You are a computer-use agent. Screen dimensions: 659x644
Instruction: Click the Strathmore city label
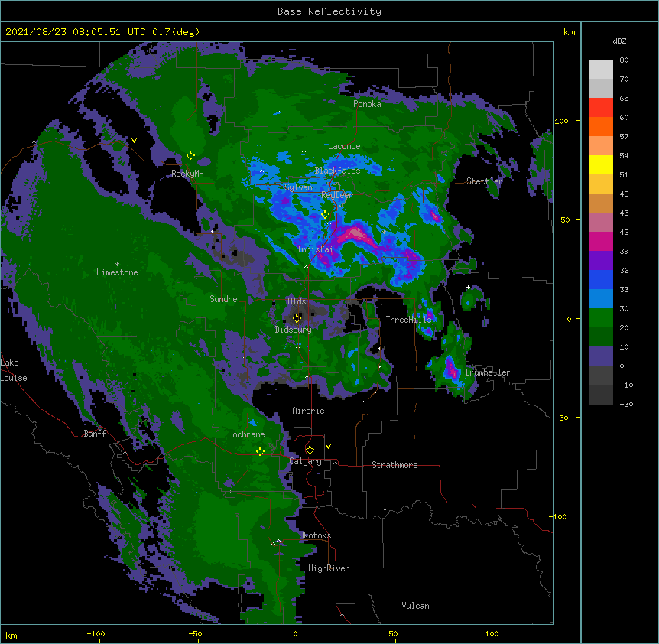tap(394, 465)
